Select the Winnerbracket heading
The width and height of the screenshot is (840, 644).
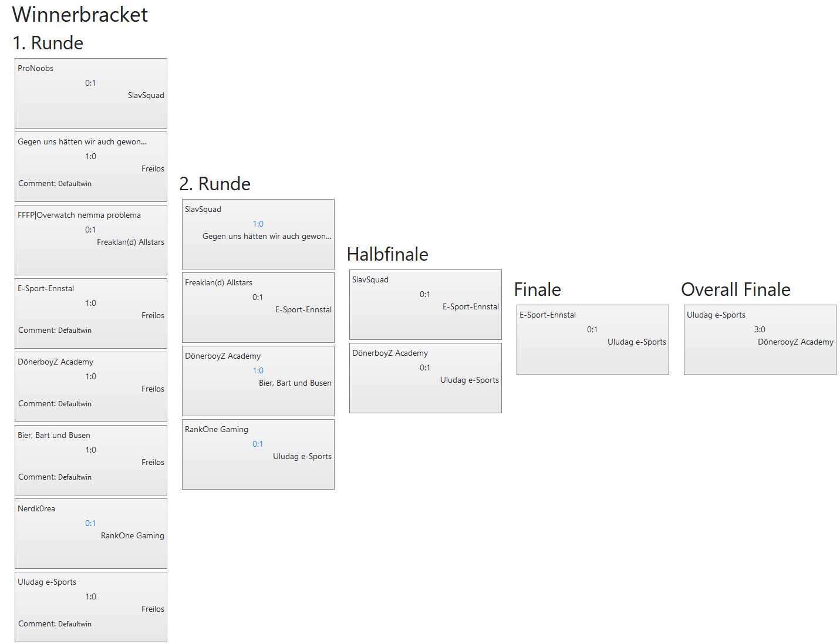click(80, 15)
